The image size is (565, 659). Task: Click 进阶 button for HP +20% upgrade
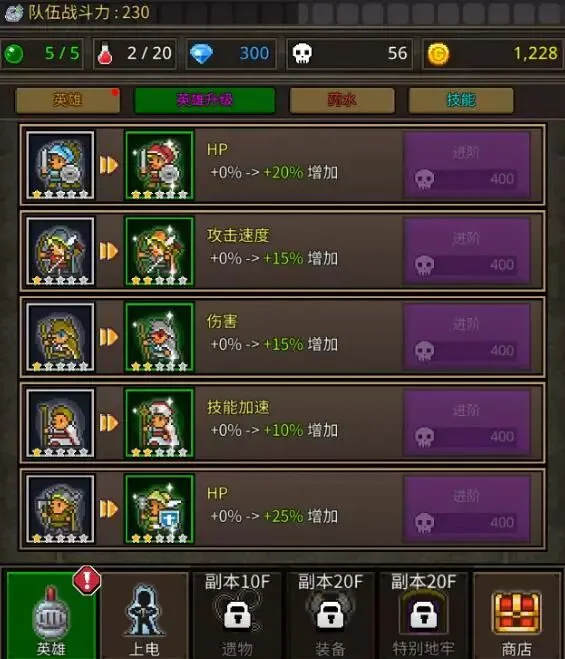467,165
